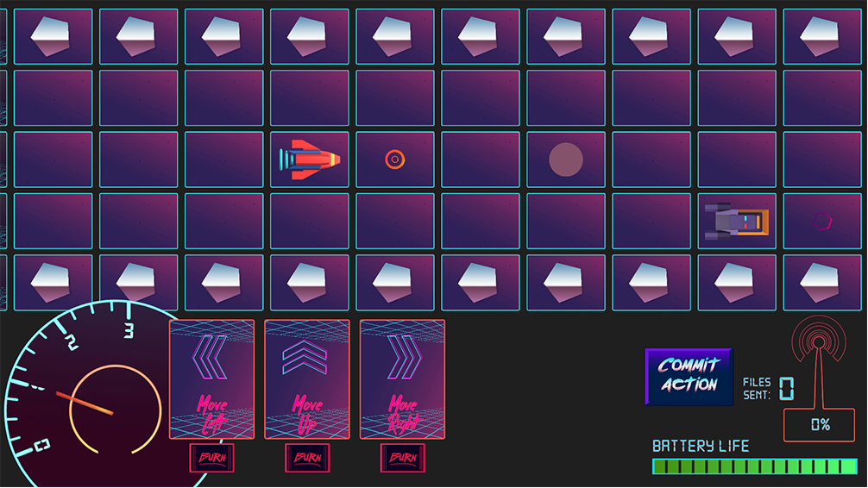The image size is (868, 488).
Task: Click the Battery Life progress bar
Action: pos(754,466)
